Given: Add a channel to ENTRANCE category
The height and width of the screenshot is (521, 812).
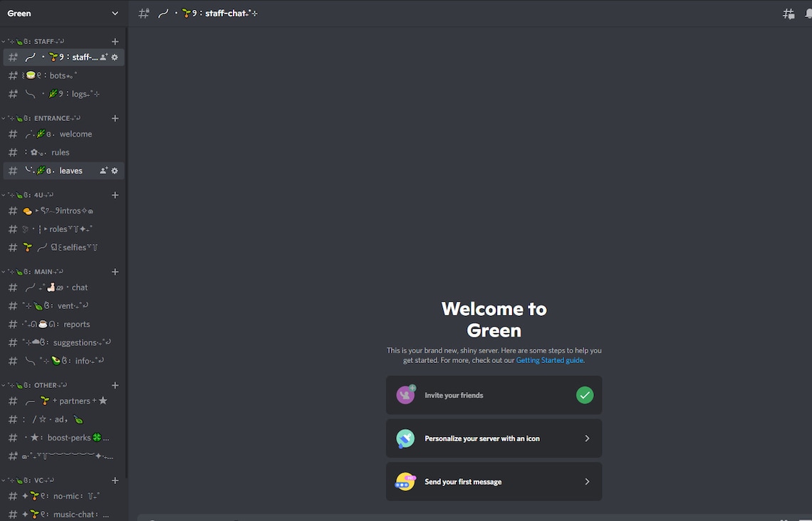Looking at the screenshot, I should tap(115, 118).
